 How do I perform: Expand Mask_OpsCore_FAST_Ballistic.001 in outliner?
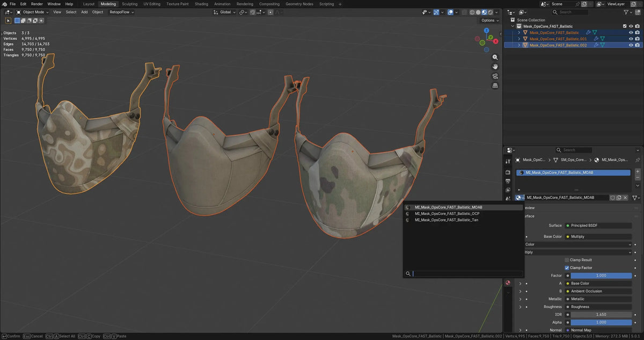pyautogui.click(x=519, y=39)
